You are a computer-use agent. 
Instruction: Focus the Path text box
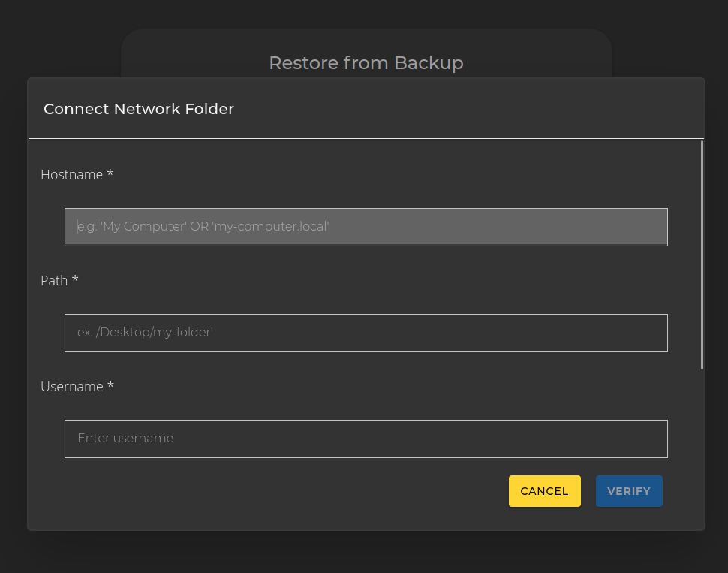[366, 333]
